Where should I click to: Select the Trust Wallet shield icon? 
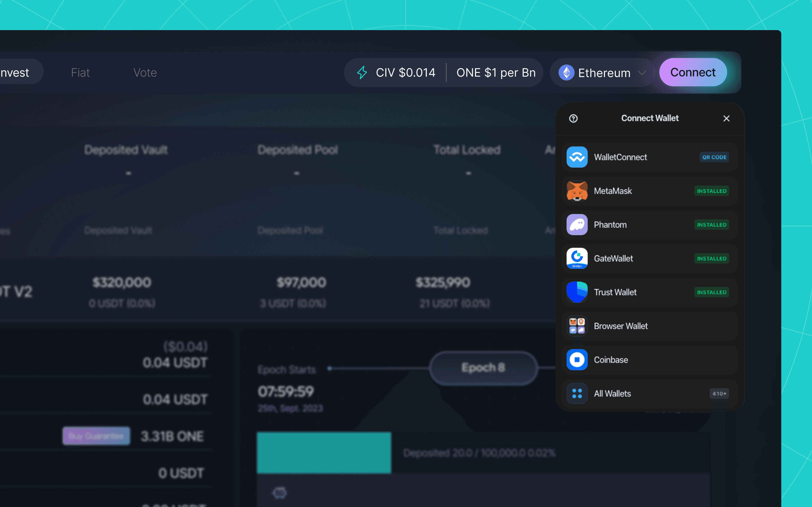click(577, 292)
